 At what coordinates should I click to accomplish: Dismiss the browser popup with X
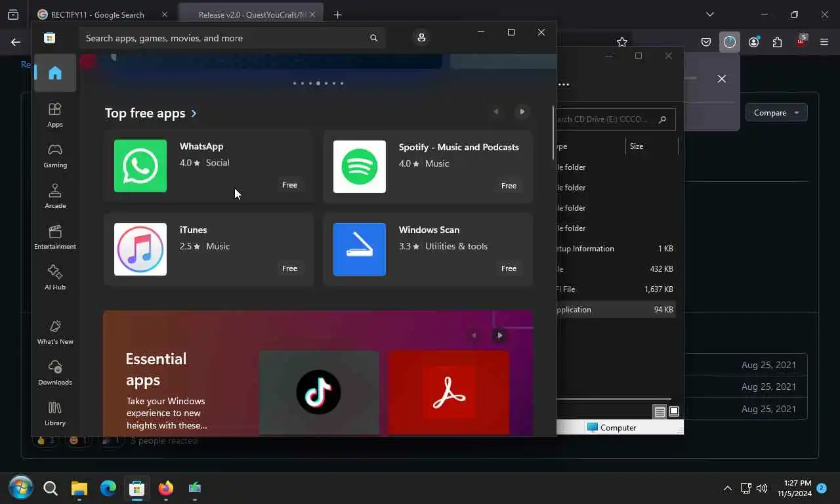click(x=721, y=79)
